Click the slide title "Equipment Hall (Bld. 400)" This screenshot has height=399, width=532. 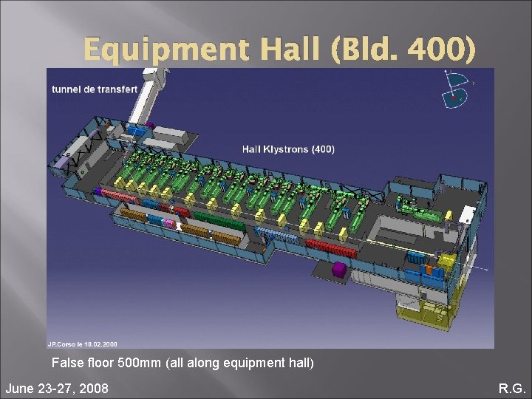[279, 50]
